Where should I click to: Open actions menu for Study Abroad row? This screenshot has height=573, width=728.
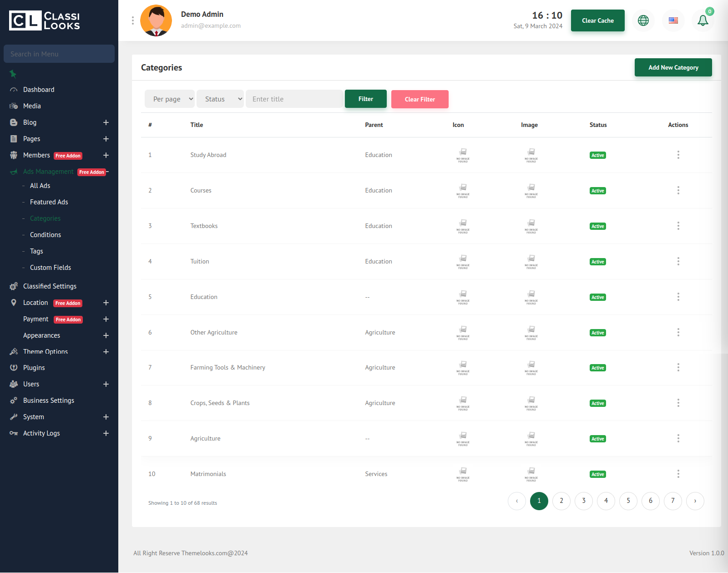click(x=678, y=155)
